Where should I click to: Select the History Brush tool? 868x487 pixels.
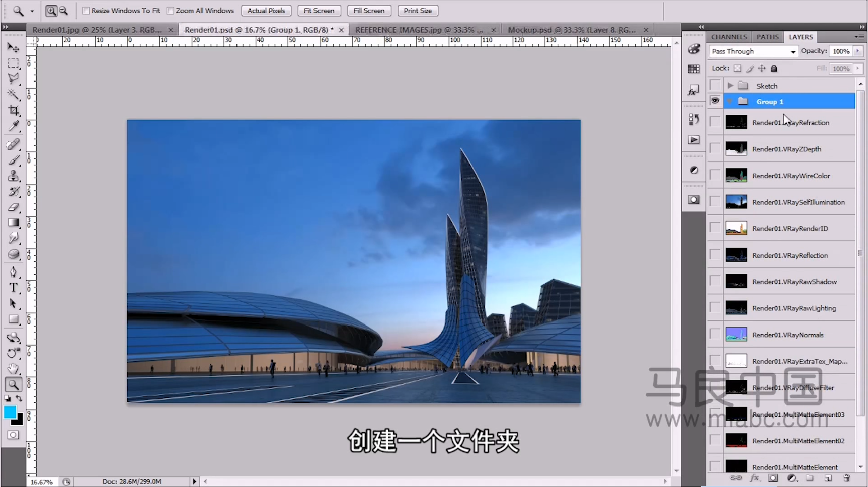click(x=13, y=192)
